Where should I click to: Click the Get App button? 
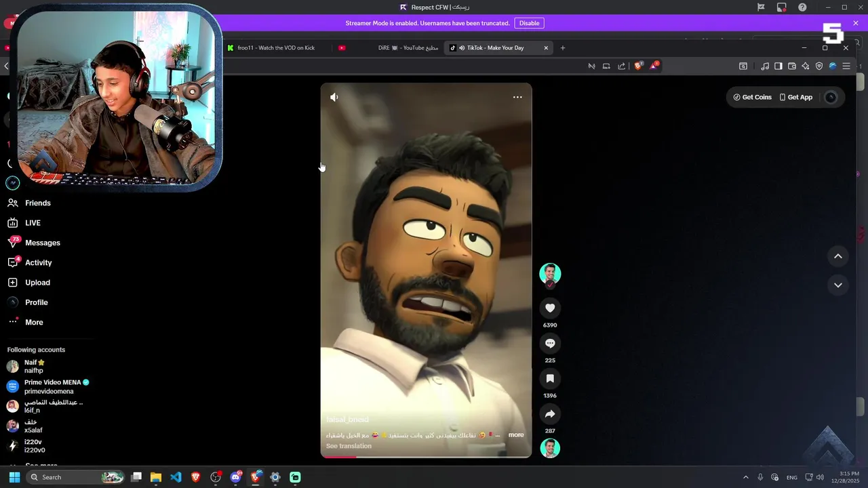795,97
